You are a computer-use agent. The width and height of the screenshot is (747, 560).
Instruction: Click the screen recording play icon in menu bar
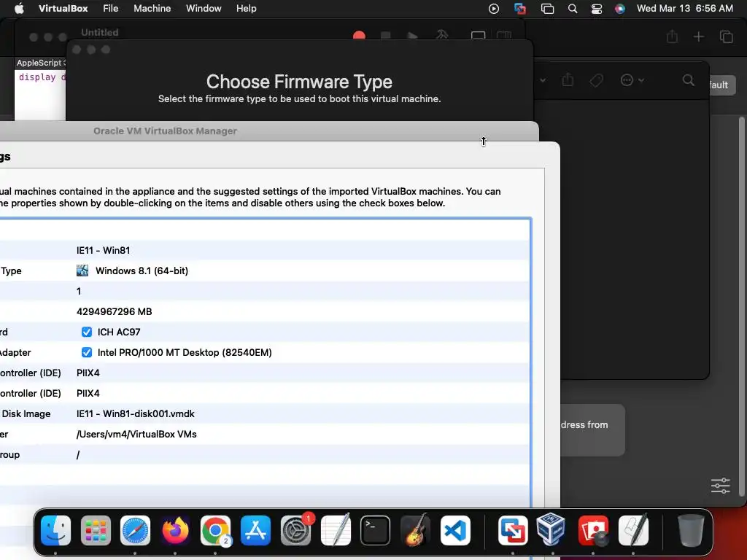(x=494, y=9)
